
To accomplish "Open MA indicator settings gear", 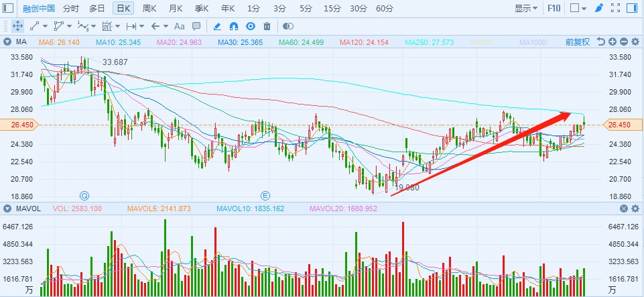I will click(x=635, y=42).
